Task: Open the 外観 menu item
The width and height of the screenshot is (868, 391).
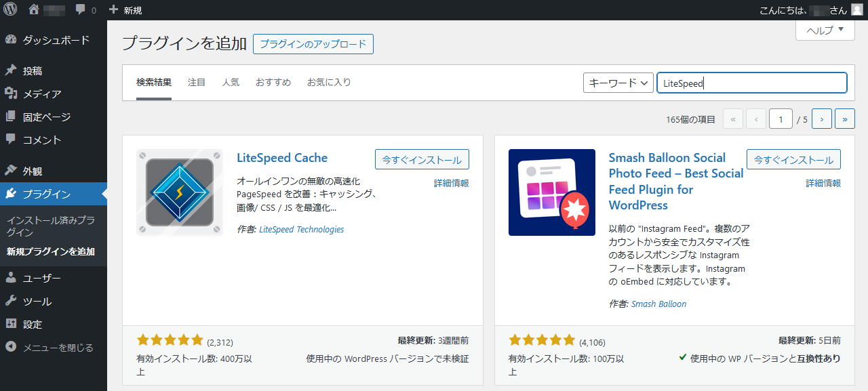Action: (54, 171)
